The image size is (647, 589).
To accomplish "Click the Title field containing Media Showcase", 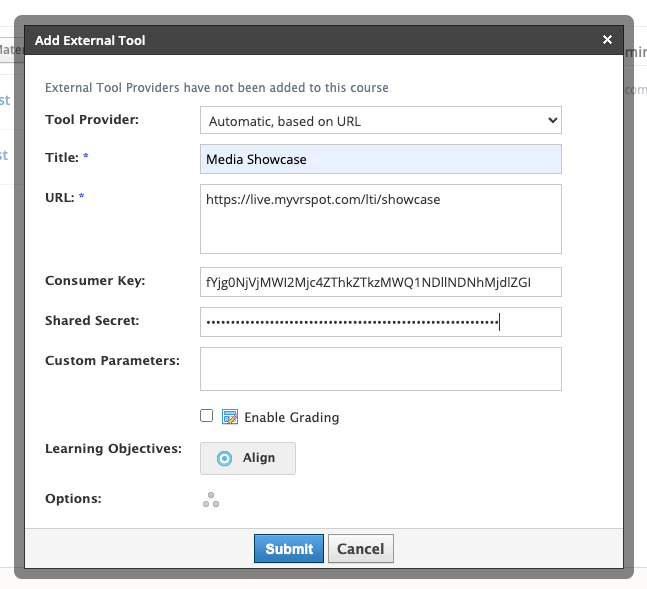I will (x=380, y=160).
